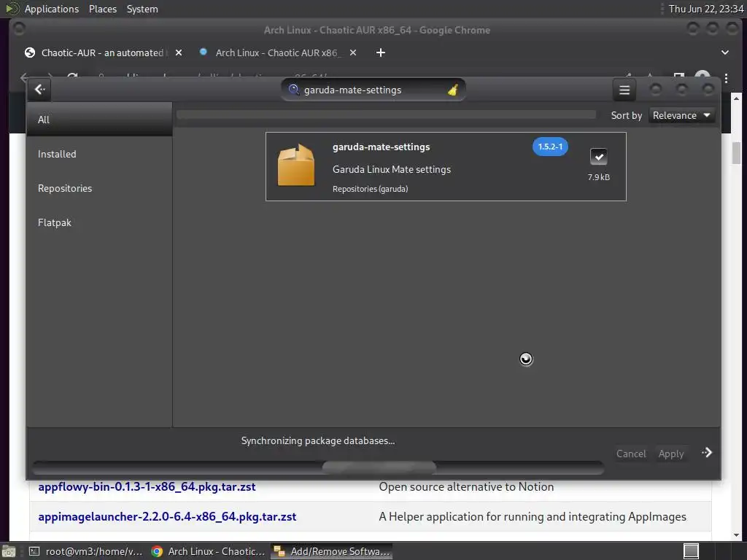
Task: Click Sort by label
Action: (627, 115)
